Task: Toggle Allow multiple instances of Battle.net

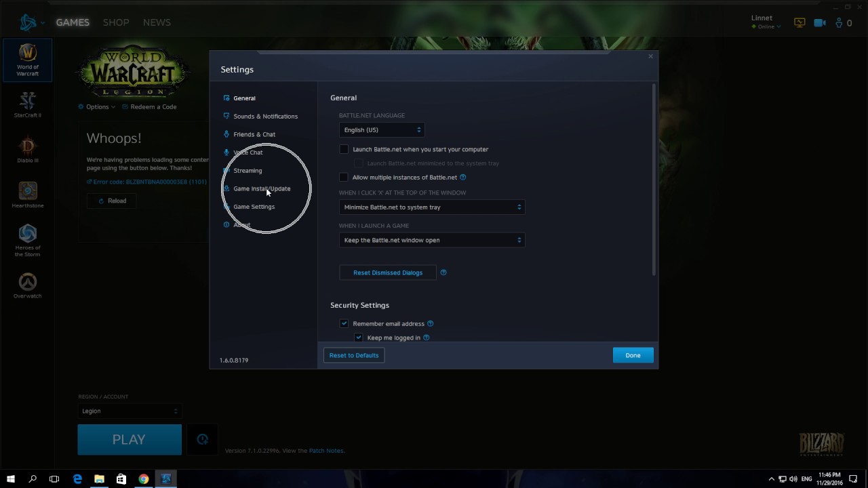Action: click(344, 178)
